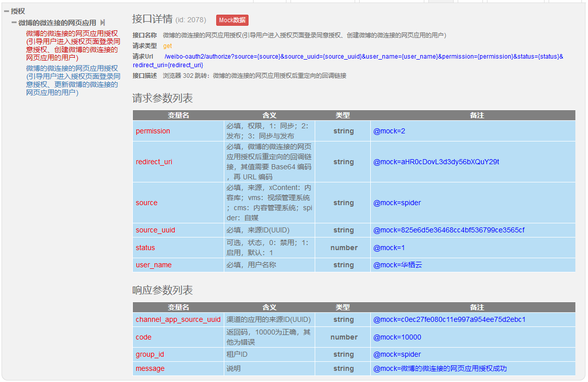The height and width of the screenshot is (382, 588).
Task: Click the redirect_uri parameter name
Action: pos(154,162)
